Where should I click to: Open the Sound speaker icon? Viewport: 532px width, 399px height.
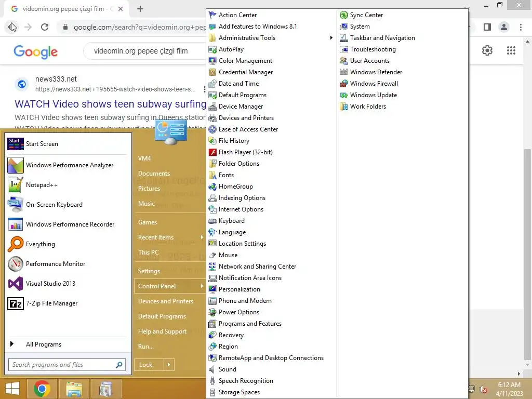click(x=212, y=369)
